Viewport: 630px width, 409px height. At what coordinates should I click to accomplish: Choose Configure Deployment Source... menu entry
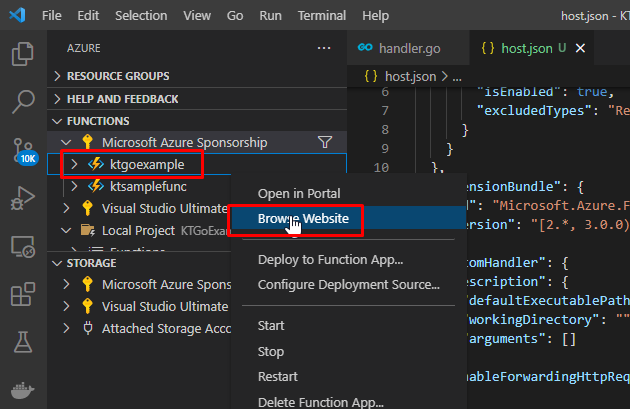pos(348,284)
